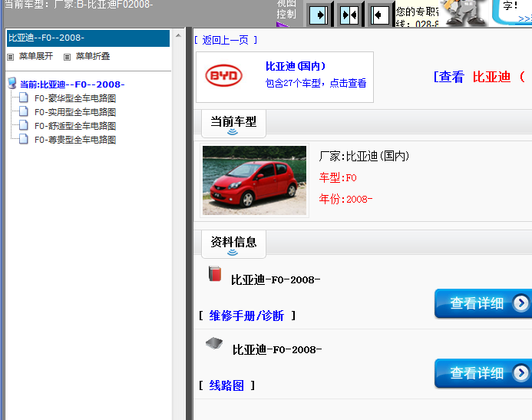Collapse the tree with 菜单折叠
Viewport: 532px width, 420px height.
click(x=93, y=56)
